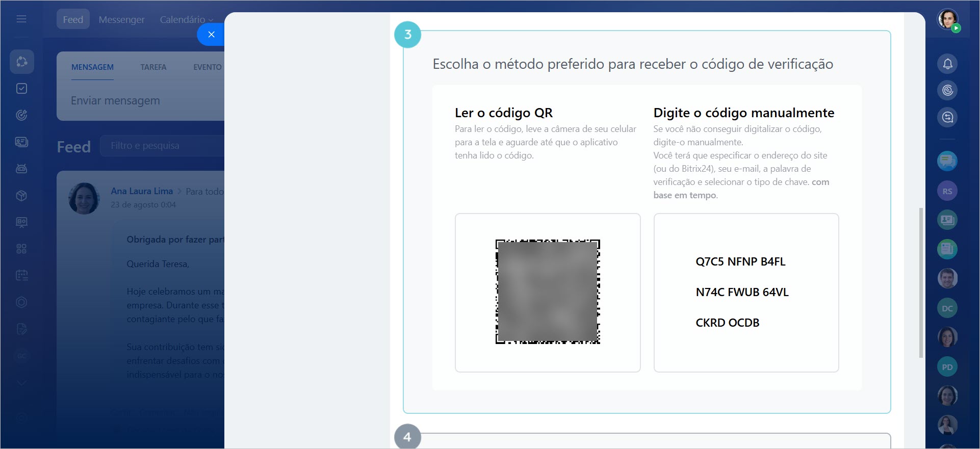Open notifications bell icon
The width and height of the screenshot is (980, 449).
[x=947, y=64]
